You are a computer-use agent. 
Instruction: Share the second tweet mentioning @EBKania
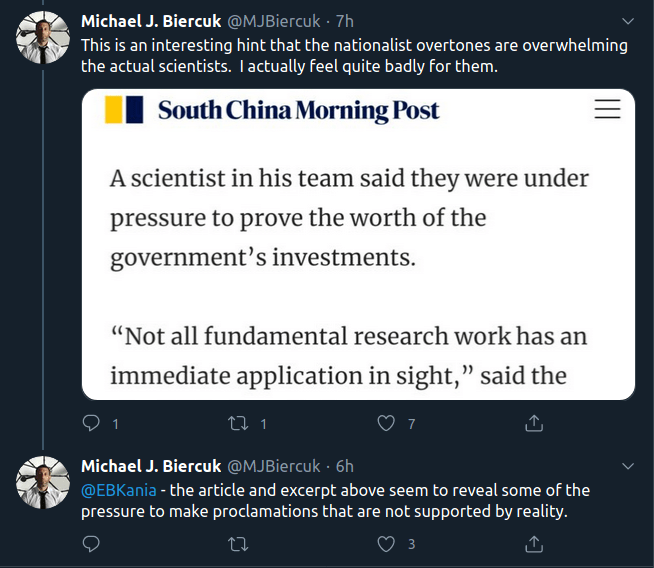pos(534,544)
